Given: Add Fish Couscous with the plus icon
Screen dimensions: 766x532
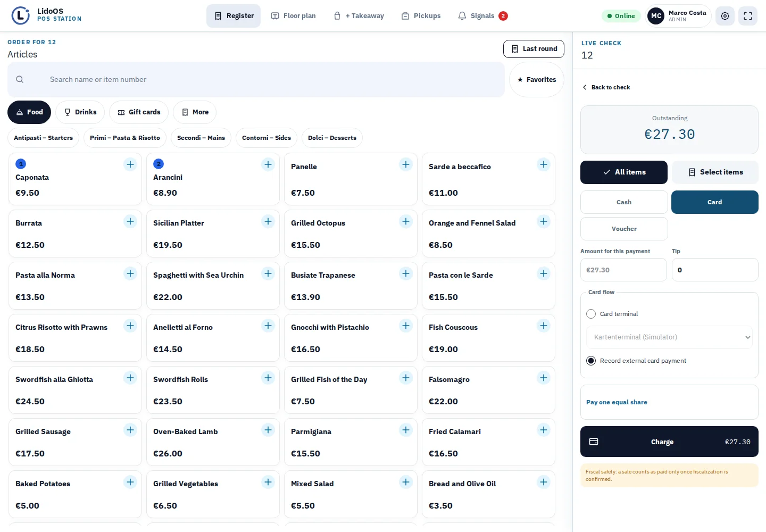Looking at the screenshot, I should click(x=544, y=325).
